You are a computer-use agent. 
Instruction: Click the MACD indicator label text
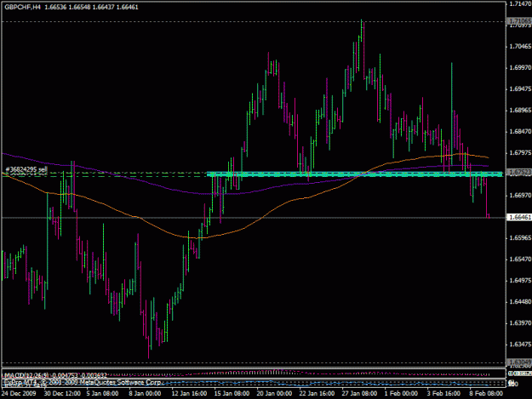click(x=55, y=375)
